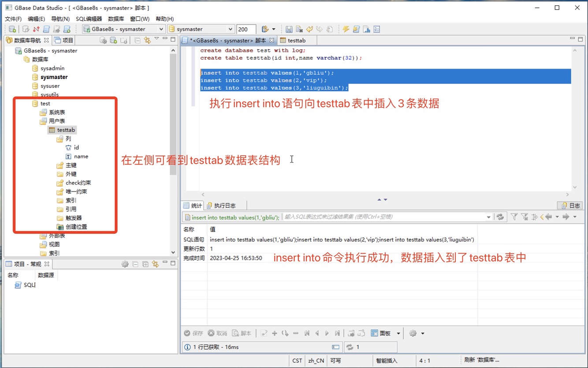Image resolution: width=588 pixels, height=368 pixels.
Task: Click the link-with-editor arrows in navigator toolbar
Action: [147, 40]
